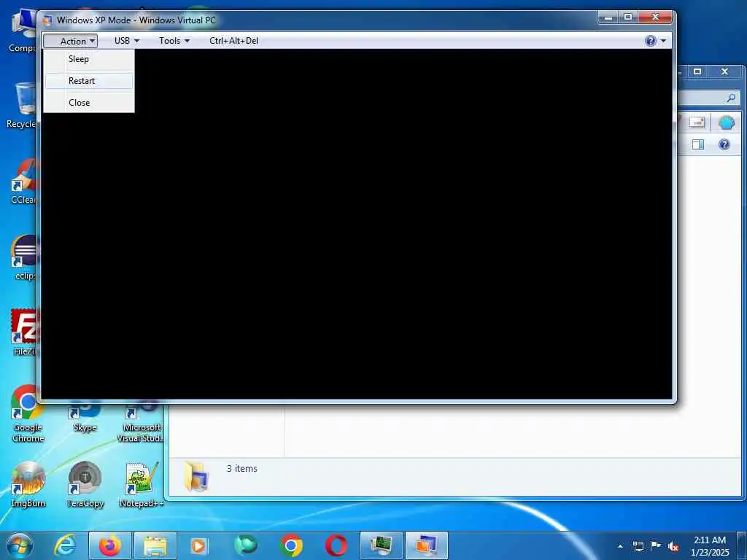
Task: Launch Opera browser from the taskbar
Action: [x=336, y=545]
